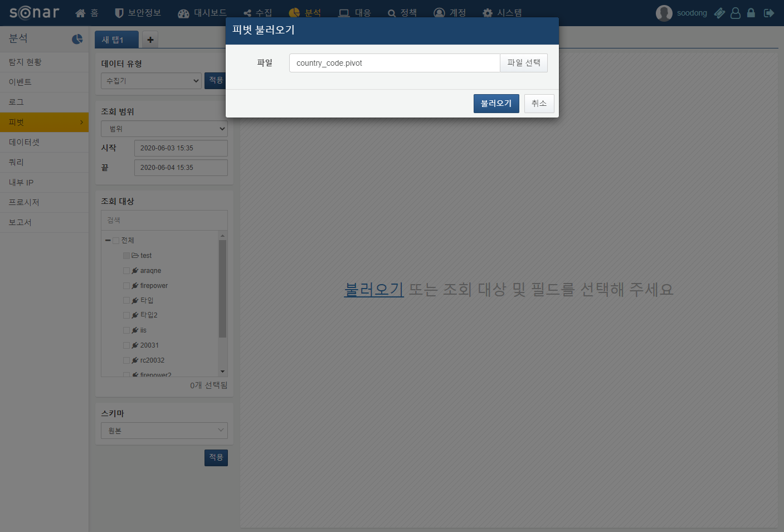Add a new tab with plus button
Image resolution: width=784 pixels, height=532 pixels.
tap(150, 40)
